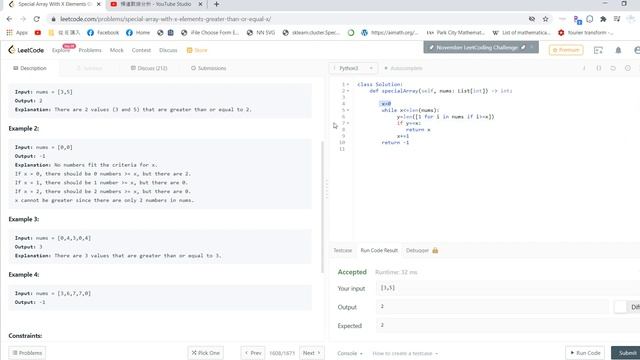Image resolution: width=640 pixels, height=360 pixels.
Task: Open the notifications bell
Action: click(x=618, y=50)
